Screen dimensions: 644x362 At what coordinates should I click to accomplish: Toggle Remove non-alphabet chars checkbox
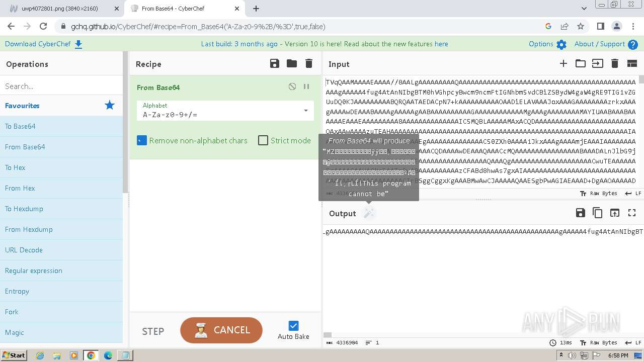pos(142,140)
